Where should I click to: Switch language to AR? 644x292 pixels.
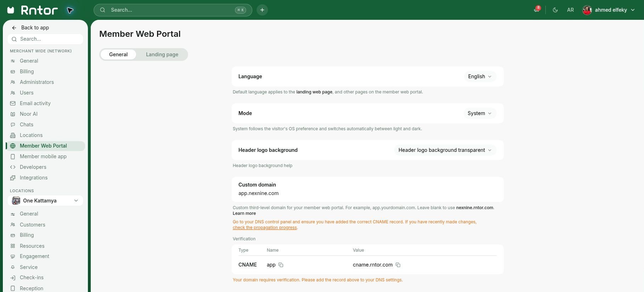tap(570, 10)
